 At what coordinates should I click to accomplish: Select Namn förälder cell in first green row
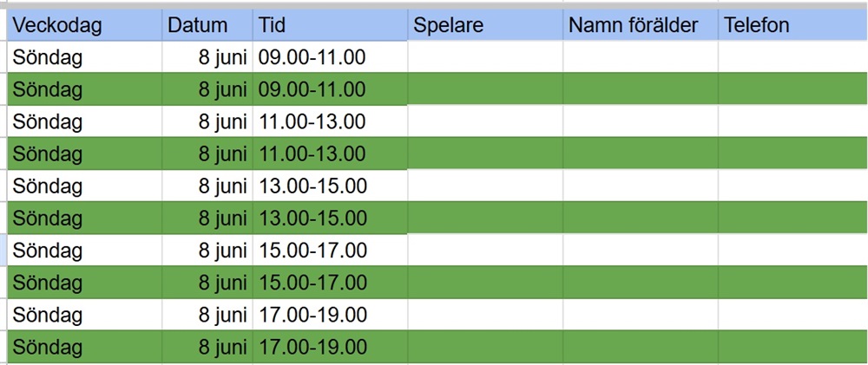coord(640,89)
